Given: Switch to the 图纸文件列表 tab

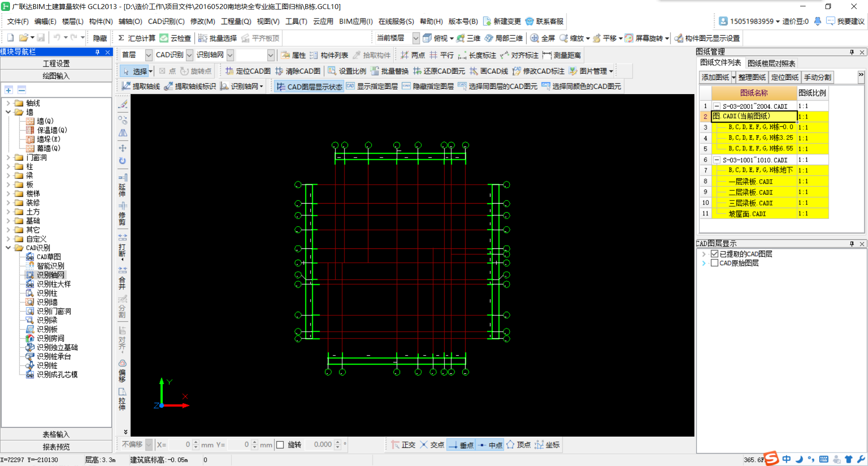Looking at the screenshot, I should click(x=721, y=62).
